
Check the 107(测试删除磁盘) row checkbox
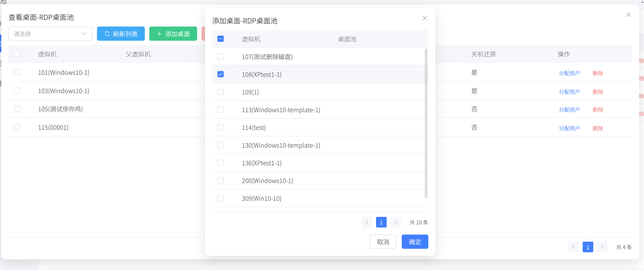click(221, 56)
